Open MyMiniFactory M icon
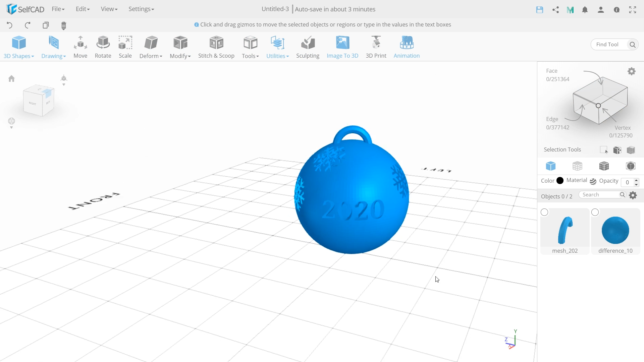Viewport: 644px width, 362px height. [570, 10]
